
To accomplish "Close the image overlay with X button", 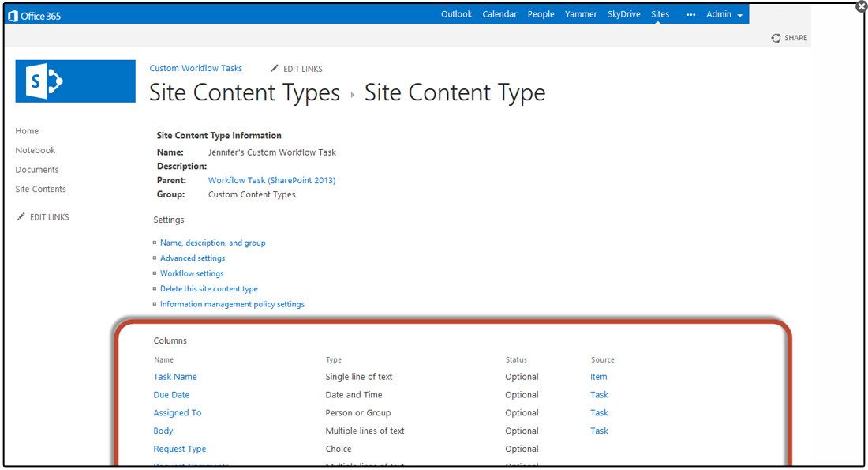I will pos(862,6).
